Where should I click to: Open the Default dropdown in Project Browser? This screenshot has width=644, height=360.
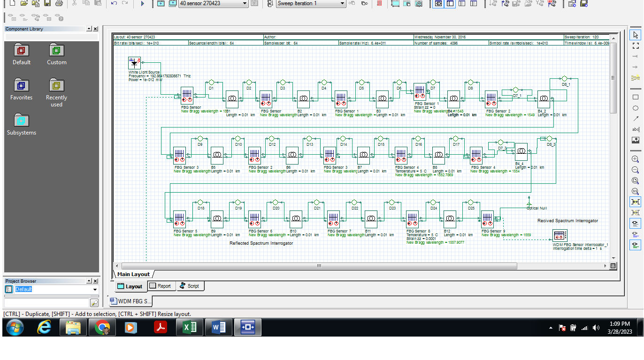coord(95,290)
